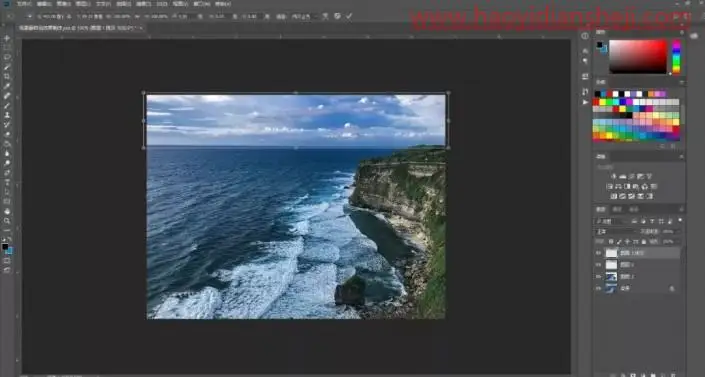Click the third layer's photo thumbnail

[611, 277]
